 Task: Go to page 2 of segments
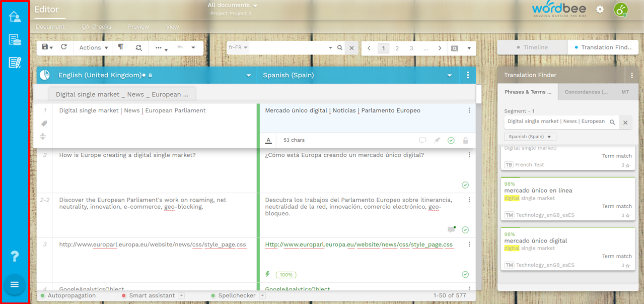(397, 48)
